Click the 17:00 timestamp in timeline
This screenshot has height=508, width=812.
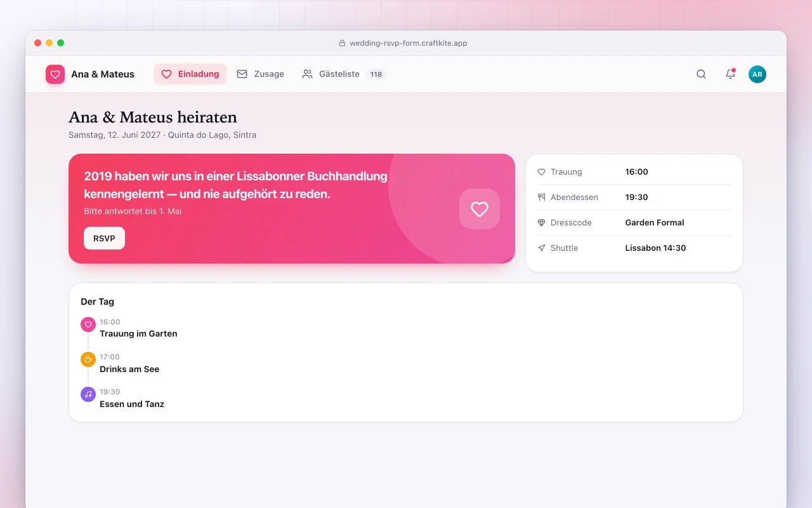[110, 357]
